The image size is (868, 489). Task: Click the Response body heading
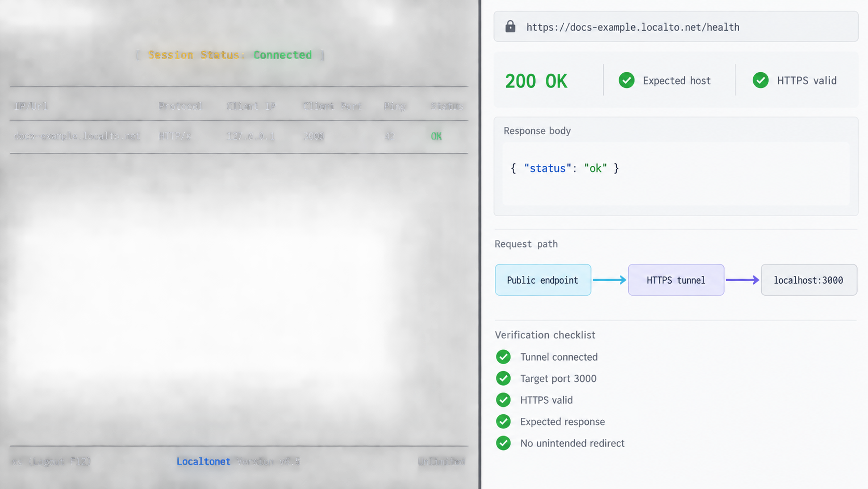coord(537,131)
